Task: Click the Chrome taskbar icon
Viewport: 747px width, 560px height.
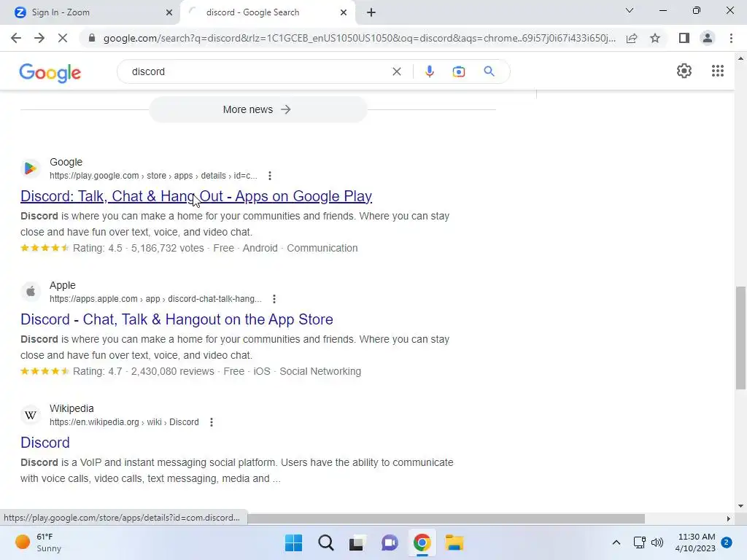Action: (422, 542)
